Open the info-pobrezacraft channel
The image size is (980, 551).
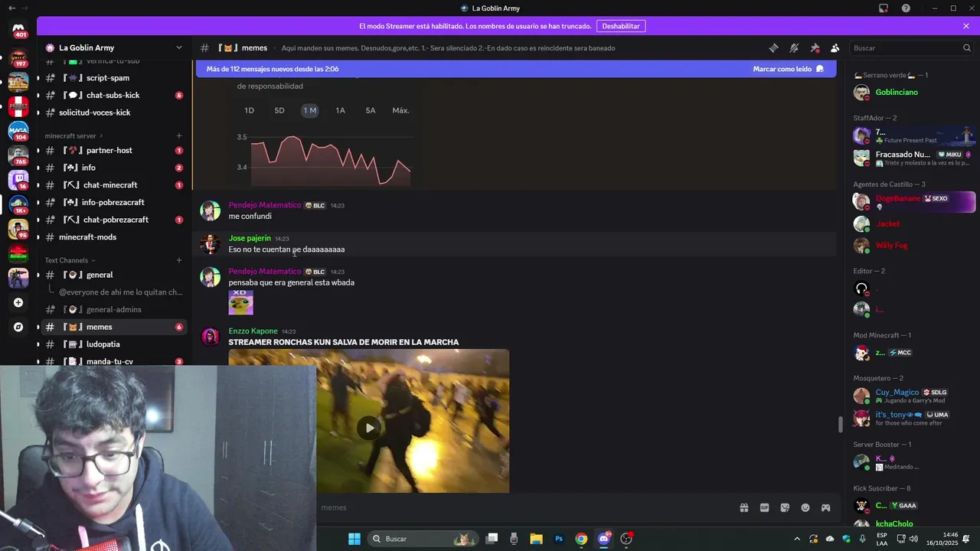(114, 203)
